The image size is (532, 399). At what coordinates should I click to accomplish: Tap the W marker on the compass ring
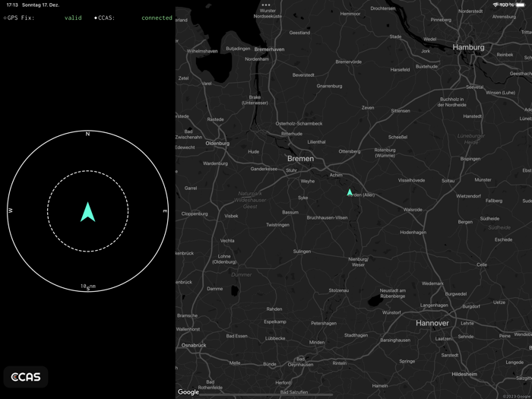click(x=10, y=211)
